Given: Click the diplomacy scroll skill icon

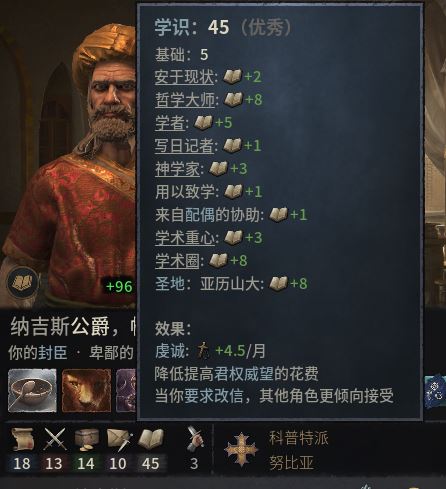Looking at the screenshot, I should tap(22, 439).
